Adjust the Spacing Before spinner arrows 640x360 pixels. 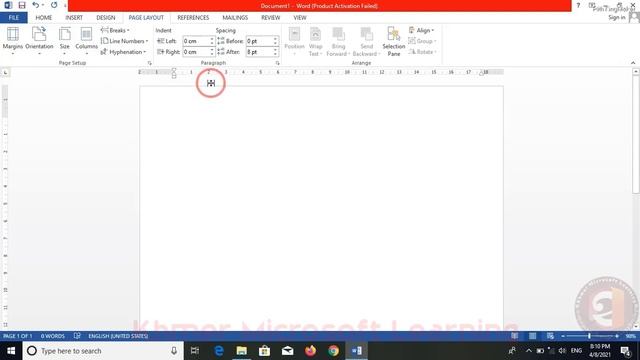[x=276, y=41]
